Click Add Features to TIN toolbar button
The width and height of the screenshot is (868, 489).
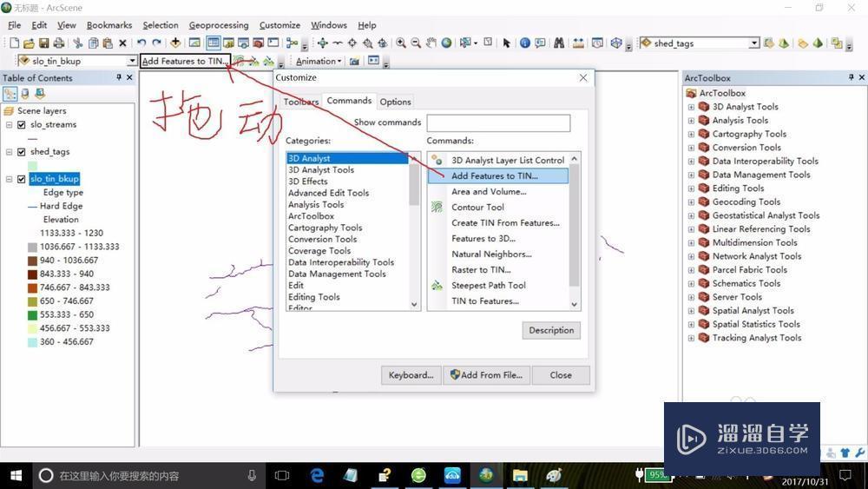pos(185,61)
